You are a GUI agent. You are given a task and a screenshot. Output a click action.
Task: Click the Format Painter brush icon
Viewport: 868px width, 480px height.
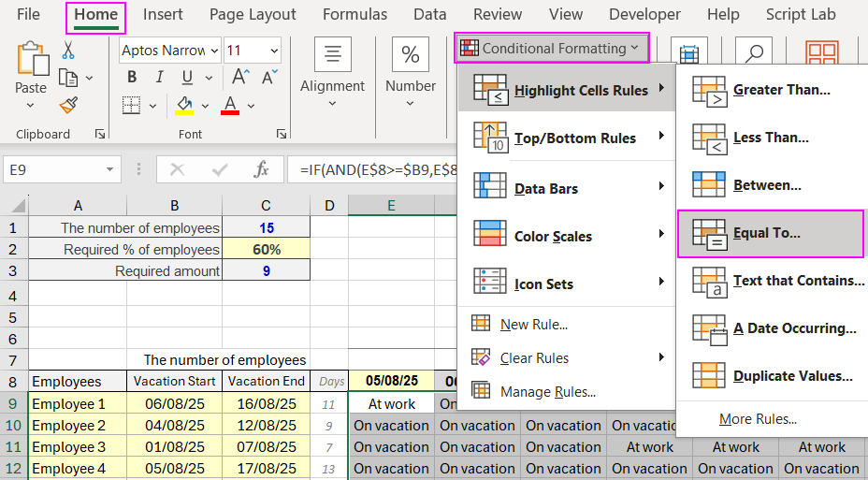68,105
